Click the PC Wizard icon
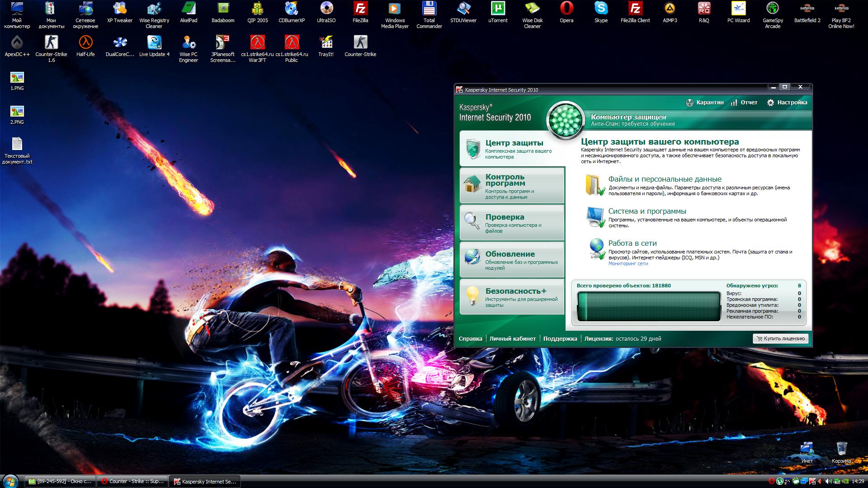 tap(738, 13)
